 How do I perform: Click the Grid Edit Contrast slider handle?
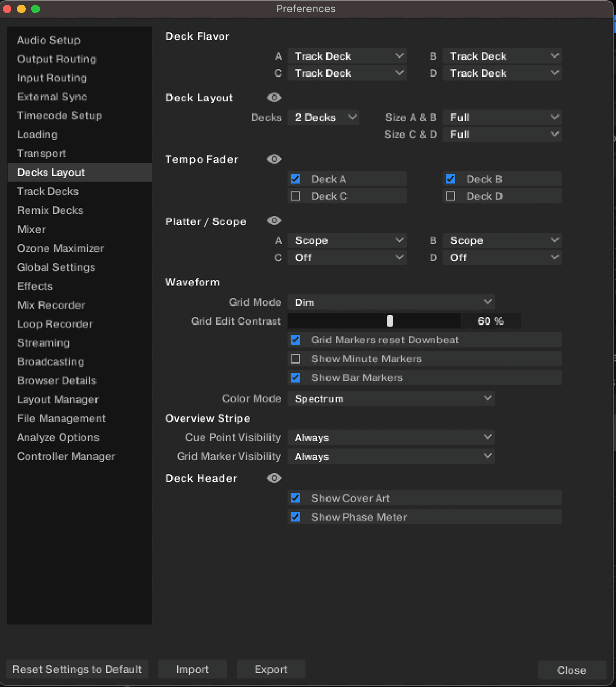[x=390, y=321]
